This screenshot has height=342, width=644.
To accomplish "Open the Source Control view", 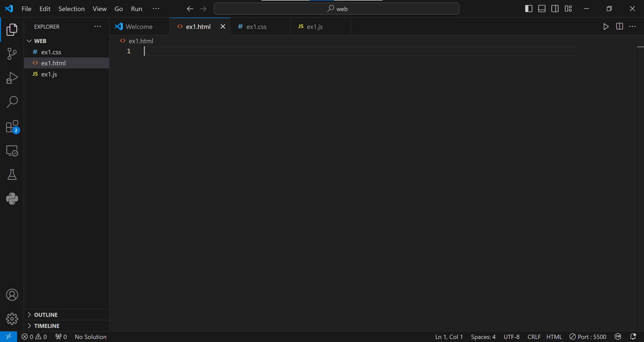I will 12,54.
